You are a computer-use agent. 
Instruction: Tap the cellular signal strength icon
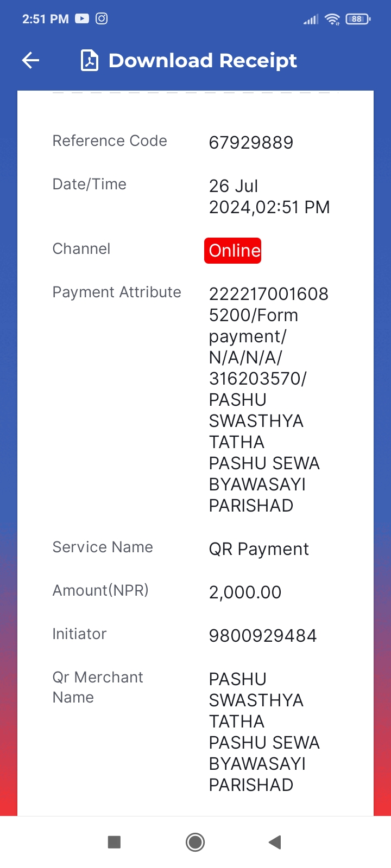(311, 20)
